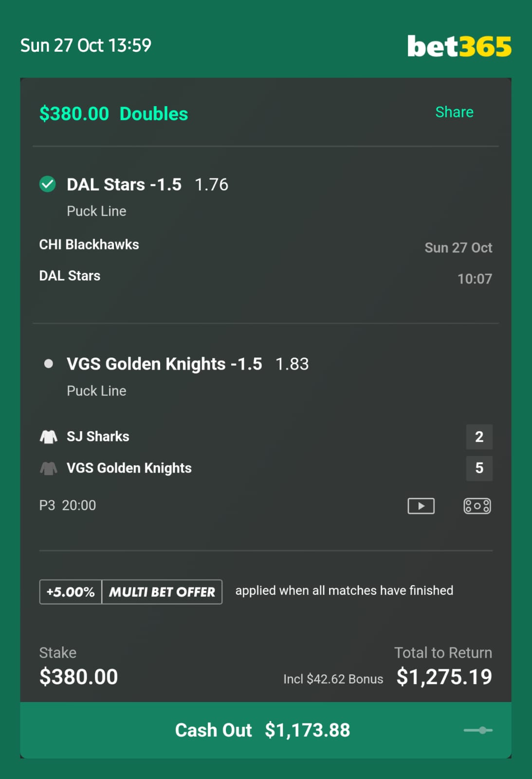Click the CHI Blackhawks team name
The height and width of the screenshot is (779, 532).
click(89, 245)
